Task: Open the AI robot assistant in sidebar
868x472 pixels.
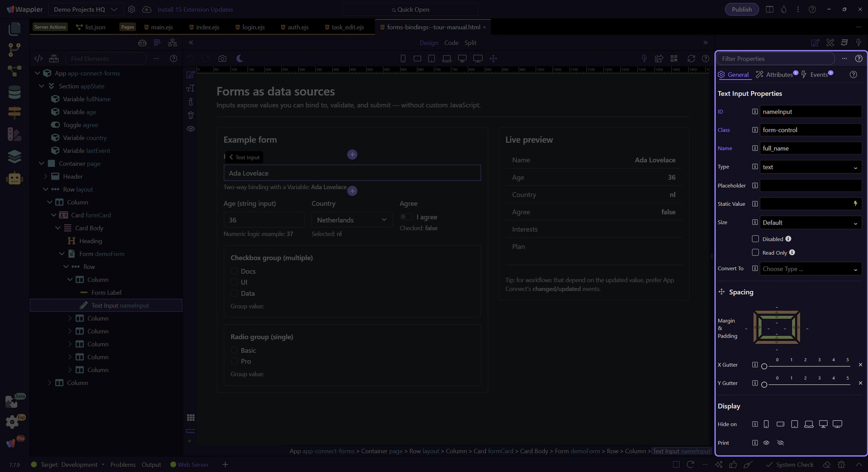Action: (14, 179)
